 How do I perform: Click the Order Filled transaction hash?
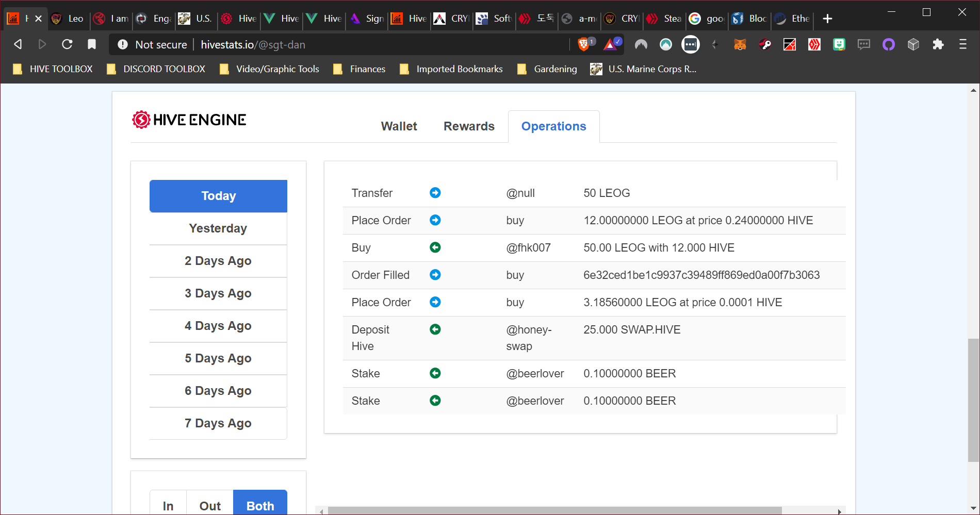701,275
